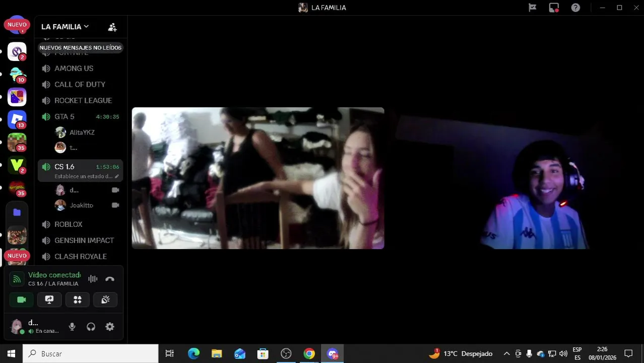Click your own avatar in the user panel

pos(17,326)
